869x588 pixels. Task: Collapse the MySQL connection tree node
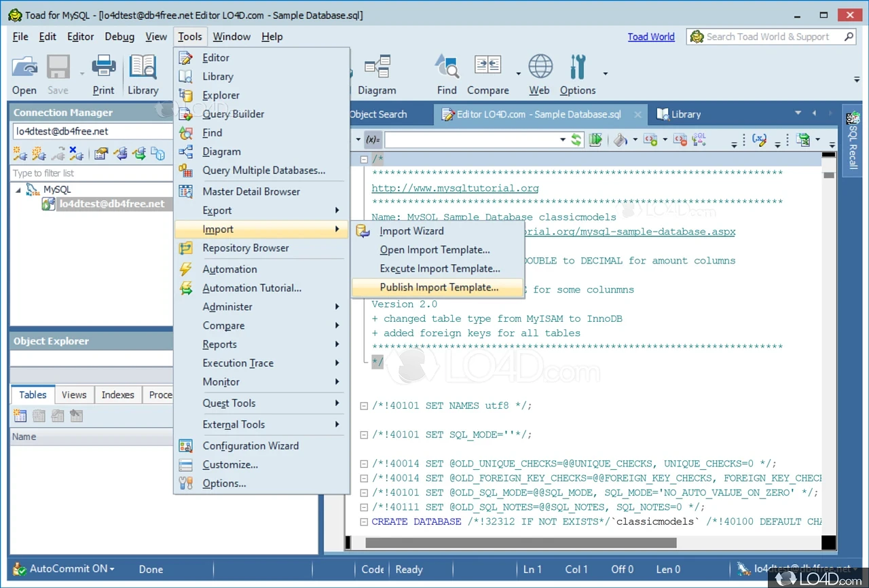pos(18,189)
